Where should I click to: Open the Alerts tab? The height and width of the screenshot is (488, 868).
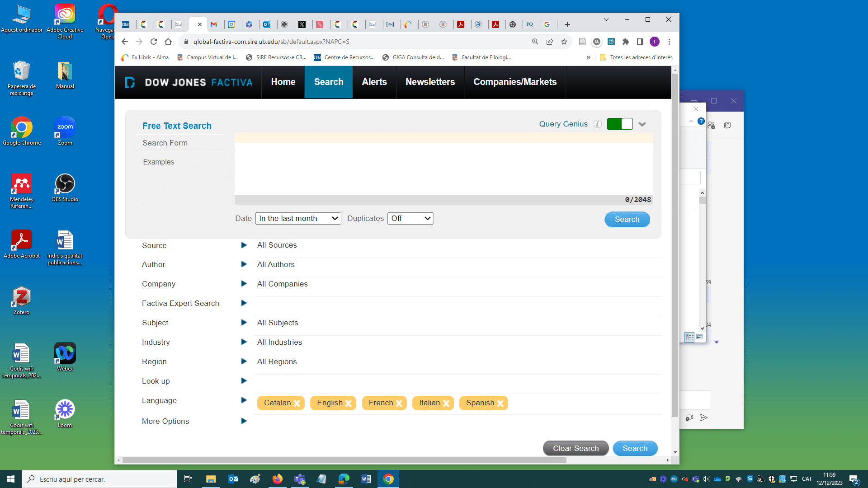coord(374,82)
